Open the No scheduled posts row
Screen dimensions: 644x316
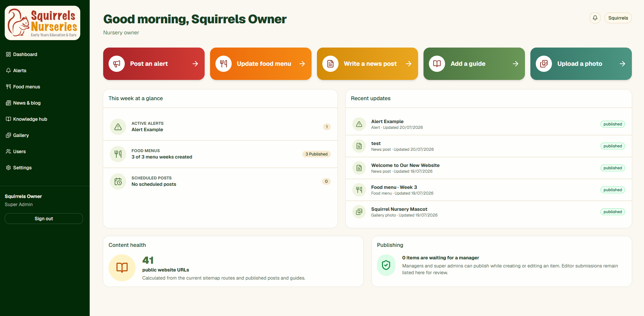(220, 181)
